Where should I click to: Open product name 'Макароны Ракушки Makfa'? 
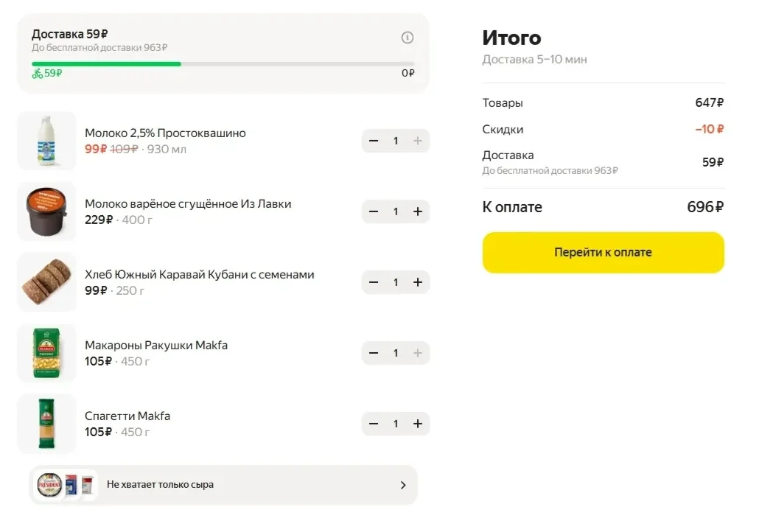point(156,345)
